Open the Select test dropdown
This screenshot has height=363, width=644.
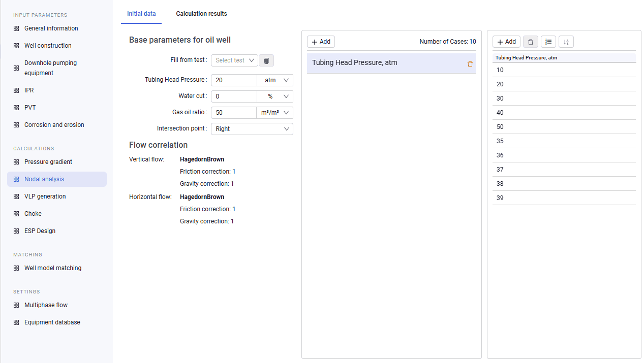tap(234, 60)
